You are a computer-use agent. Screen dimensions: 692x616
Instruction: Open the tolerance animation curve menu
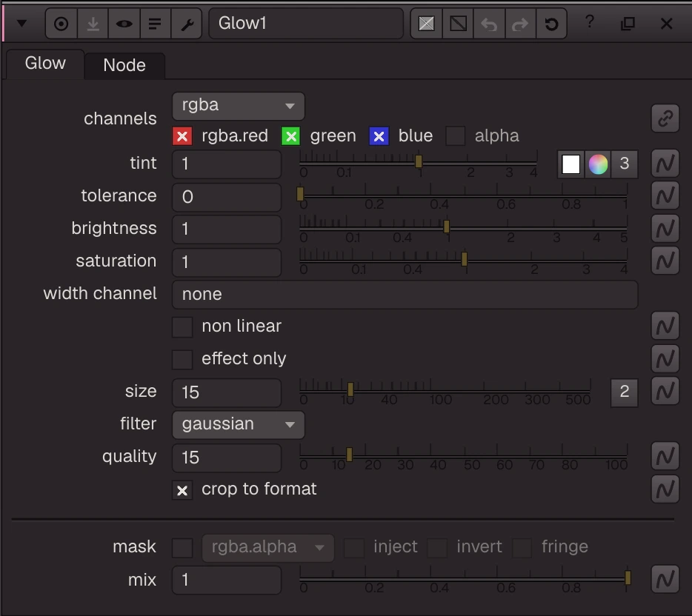[x=665, y=195]
